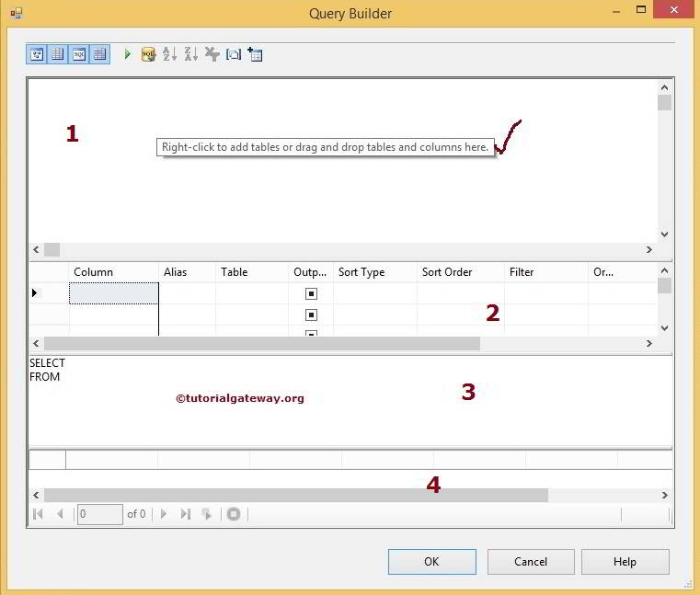Click result pane horizontal scroll left arrow
This screenshot has width=700, height=595.
point(36,495)
